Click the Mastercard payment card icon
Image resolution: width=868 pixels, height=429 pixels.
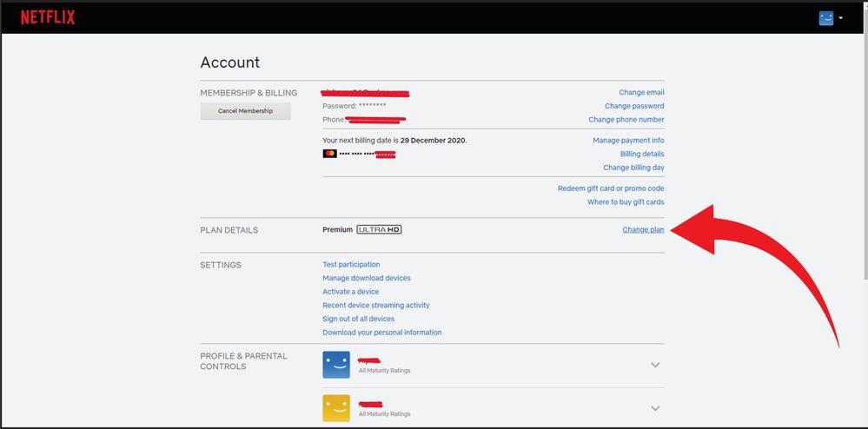pyautogui.click(x=329, y=154)
